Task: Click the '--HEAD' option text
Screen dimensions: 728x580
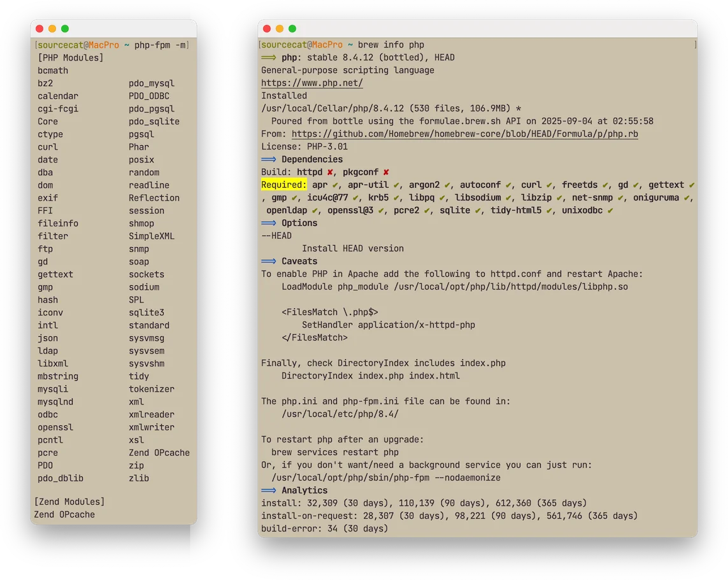Action: tap(276, 236)
